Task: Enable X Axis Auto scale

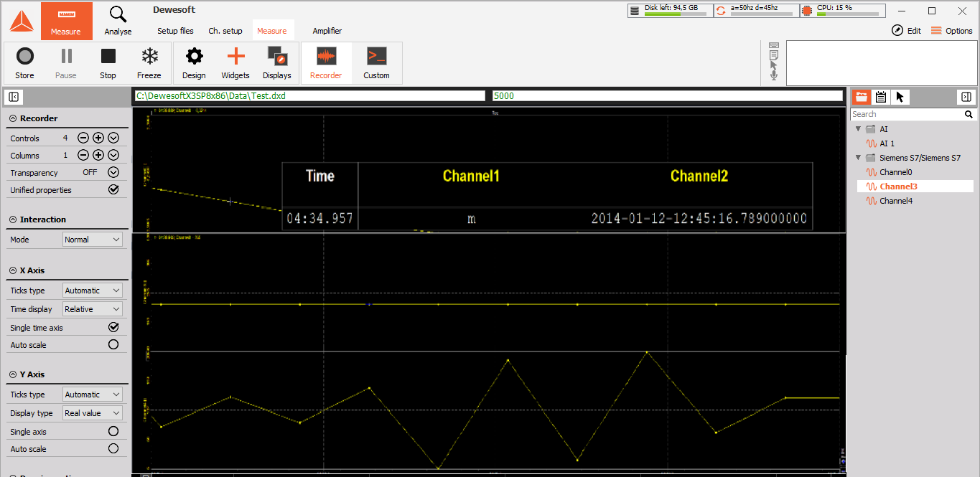Action: tap(113, 344)
